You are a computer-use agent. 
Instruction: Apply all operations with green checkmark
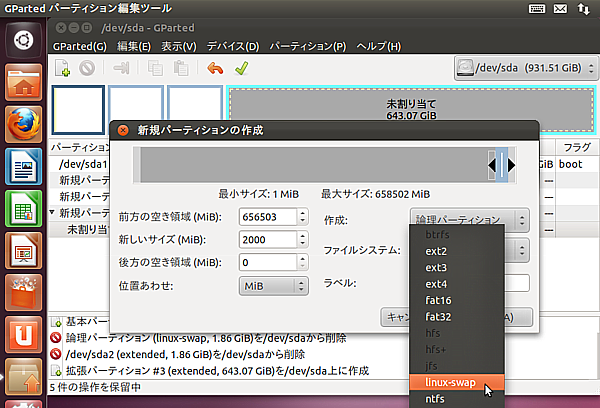click(x=242, y=69)
